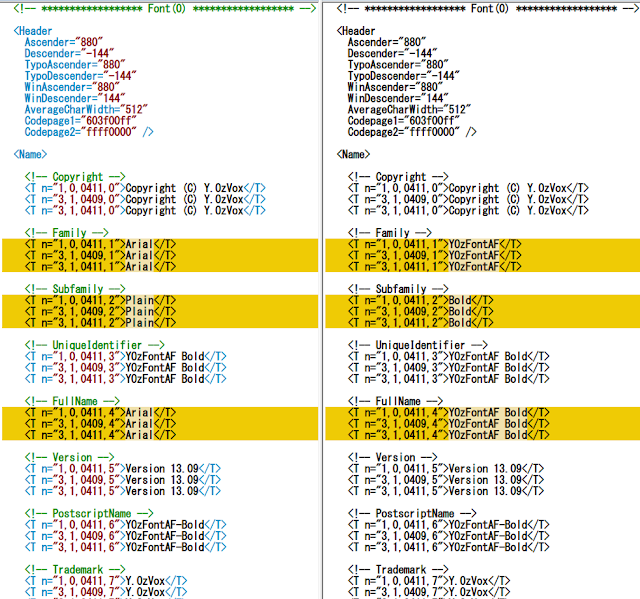Click the black Font(0) comment in right pane

[488, 9]
